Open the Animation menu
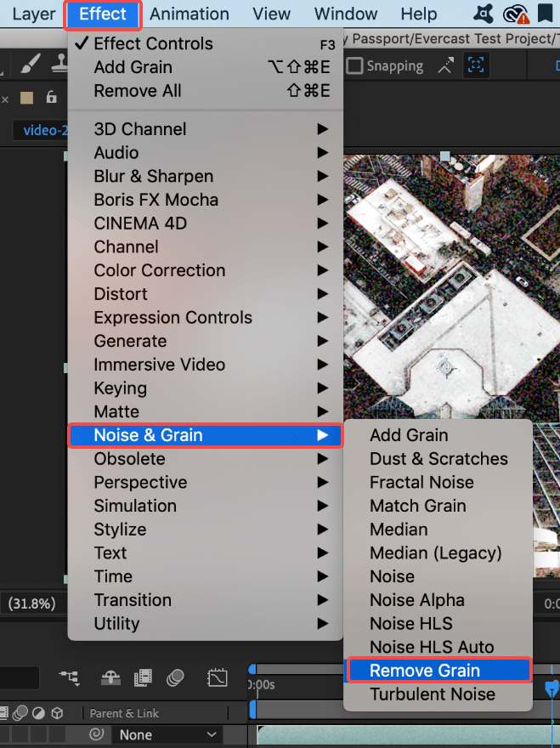This screenshot has height=748, width=560. pyautogui.click(x=189, y=14)
